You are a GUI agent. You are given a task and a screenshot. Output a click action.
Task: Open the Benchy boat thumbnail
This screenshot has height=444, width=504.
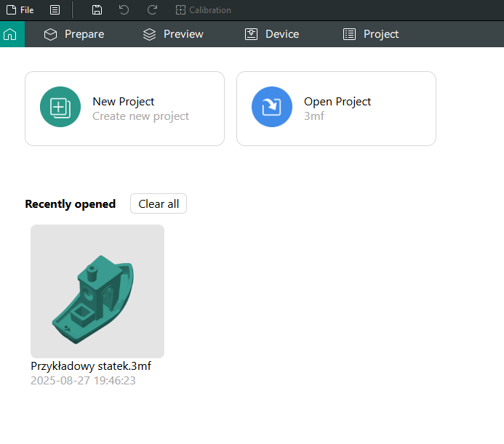(97, 291)
